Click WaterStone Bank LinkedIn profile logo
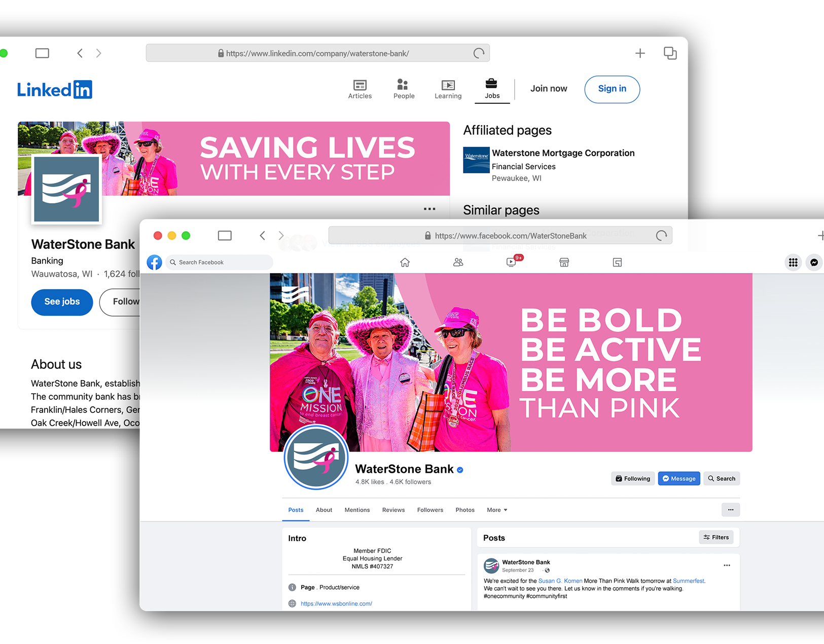The image size is (824, 644). coord(66,190)
